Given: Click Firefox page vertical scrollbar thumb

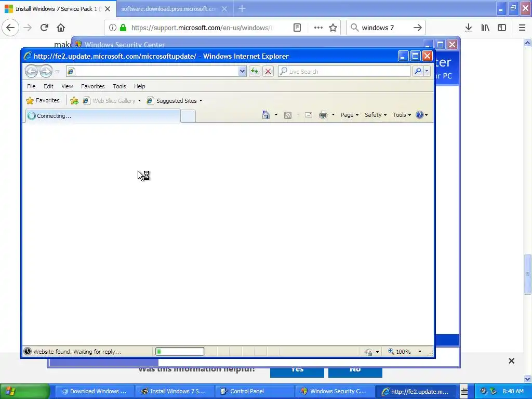Looking at the screenshot, I should click(528, 274).
